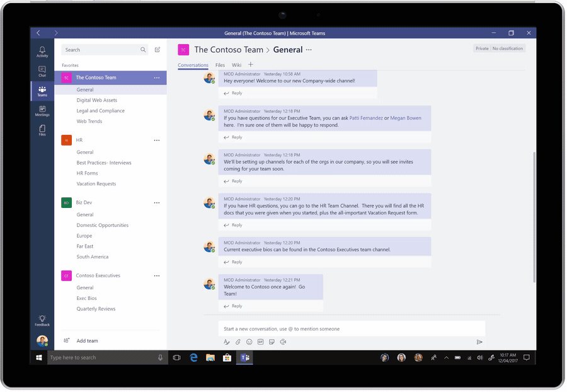This screenshot has width=567, height=392.
Task: Open the Files section in the sidebar
Action: (42, 130)
